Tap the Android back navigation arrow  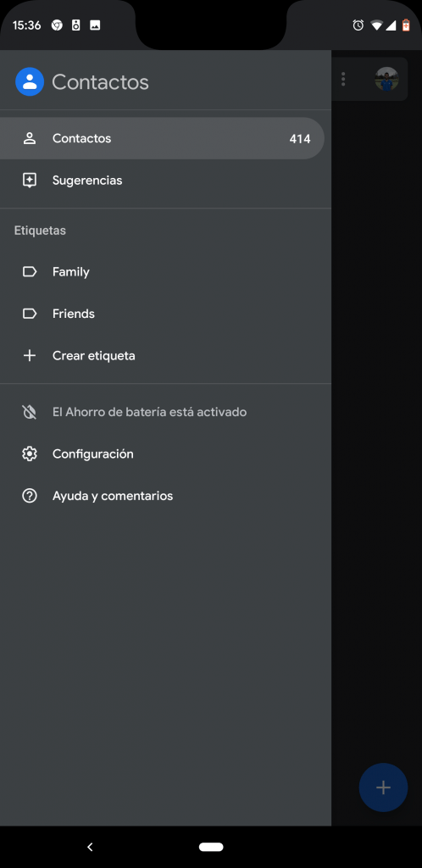[90, 847]
